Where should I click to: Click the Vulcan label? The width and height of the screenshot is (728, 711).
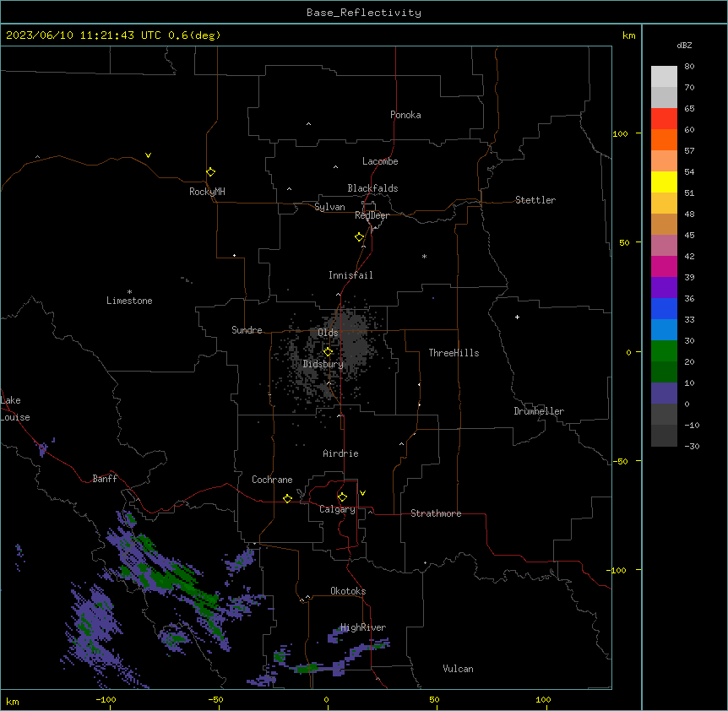pyautogui.click(x=458, y=669)
